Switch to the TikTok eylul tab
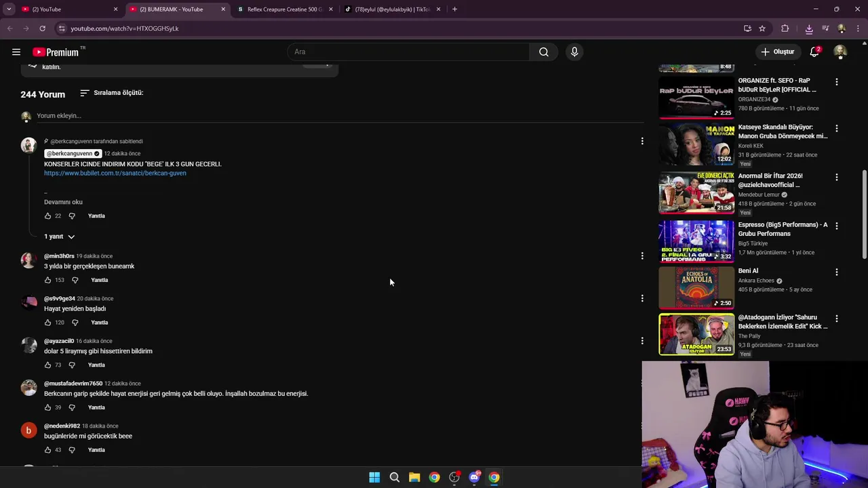Screen dimensions: 868x488 coord(392,9)
